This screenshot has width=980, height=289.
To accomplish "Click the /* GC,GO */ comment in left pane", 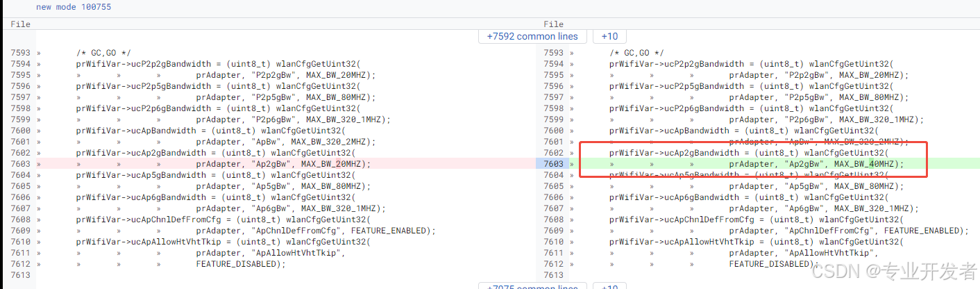I will coord(103,53).
